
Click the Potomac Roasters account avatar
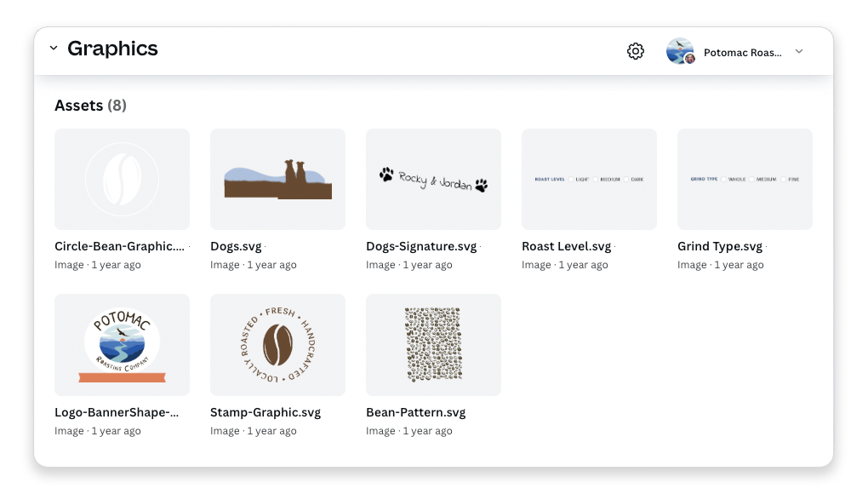pyautogui.click(x=680, y=51)
